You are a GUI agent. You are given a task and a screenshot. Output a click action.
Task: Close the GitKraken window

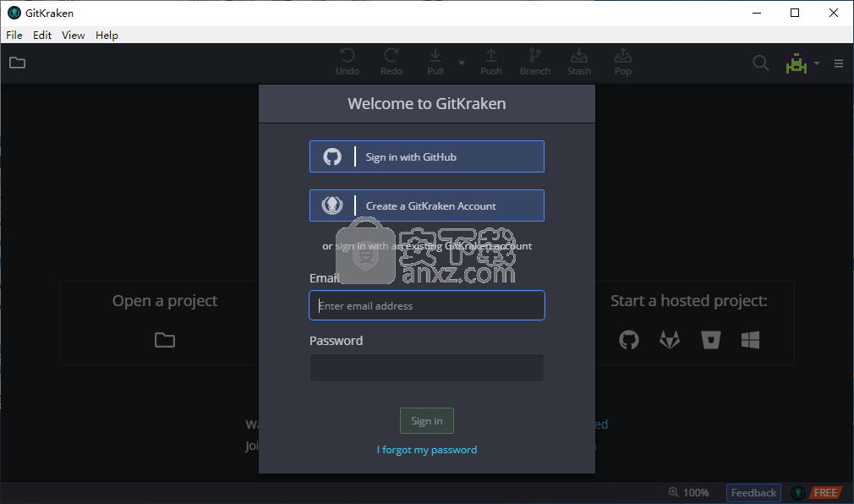pos(834,13)
